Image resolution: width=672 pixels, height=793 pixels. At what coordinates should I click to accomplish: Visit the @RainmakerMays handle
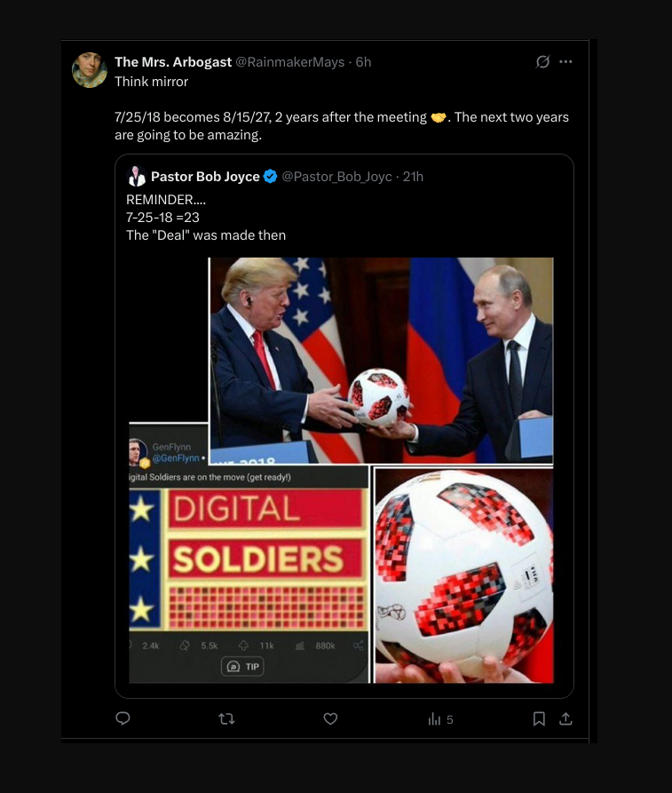[289, 62]
